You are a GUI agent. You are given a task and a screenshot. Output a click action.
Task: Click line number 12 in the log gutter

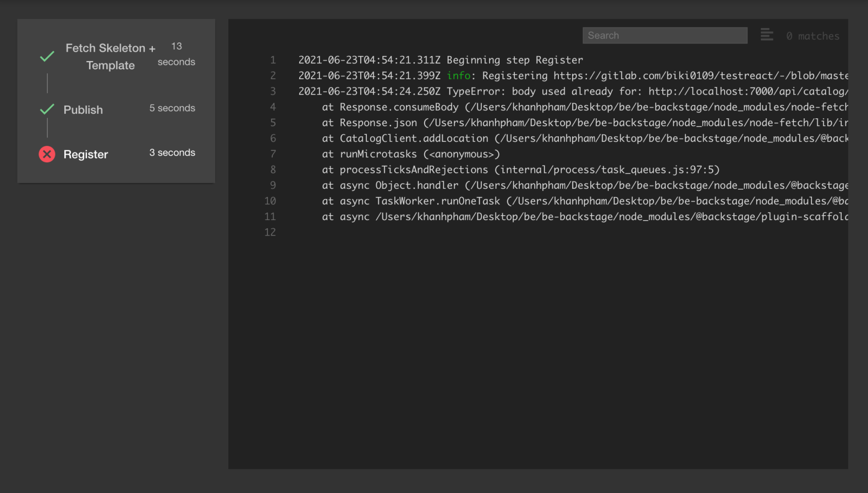(270, 232)
